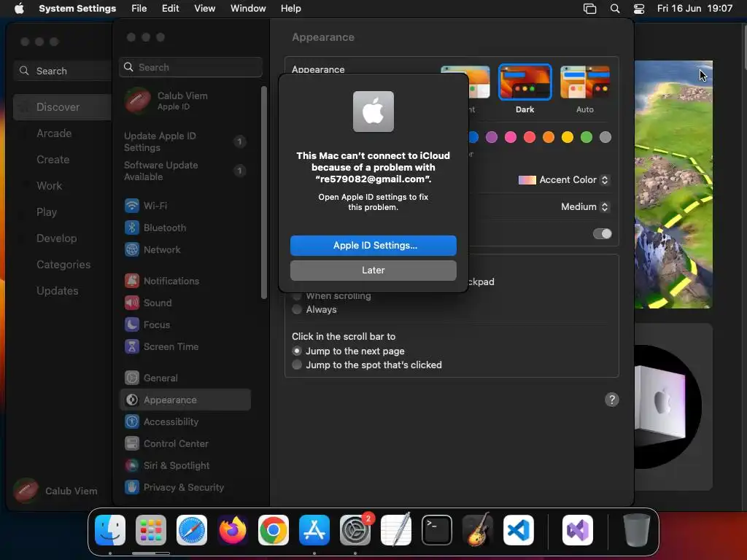
Task: Select Appearance in settings sidebar
Action: (185, 400)
